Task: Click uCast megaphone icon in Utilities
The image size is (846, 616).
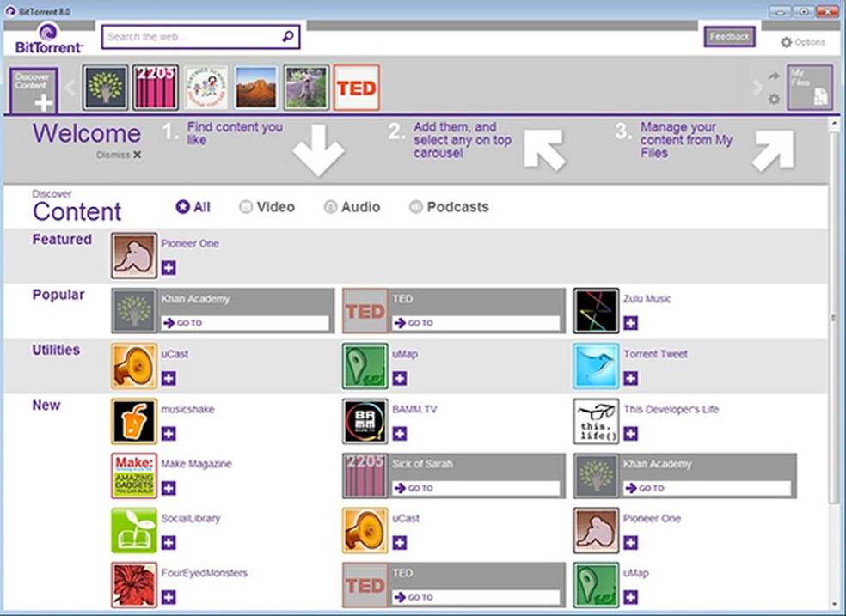Action: 134,367
